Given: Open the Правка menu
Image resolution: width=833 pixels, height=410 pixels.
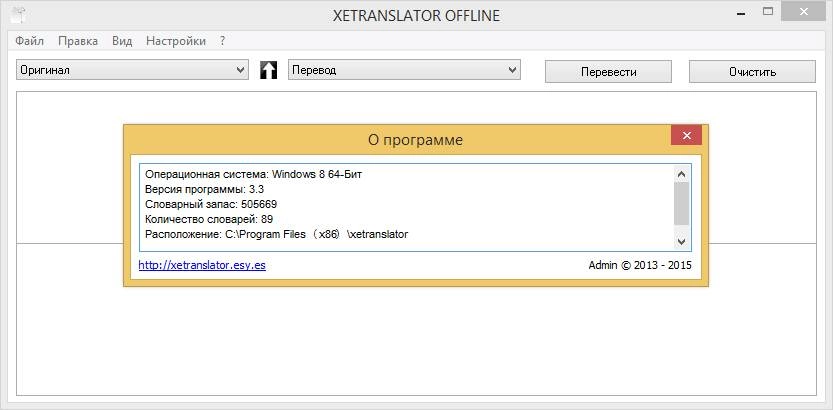Looking at the screenshot, I should (78, 41).
